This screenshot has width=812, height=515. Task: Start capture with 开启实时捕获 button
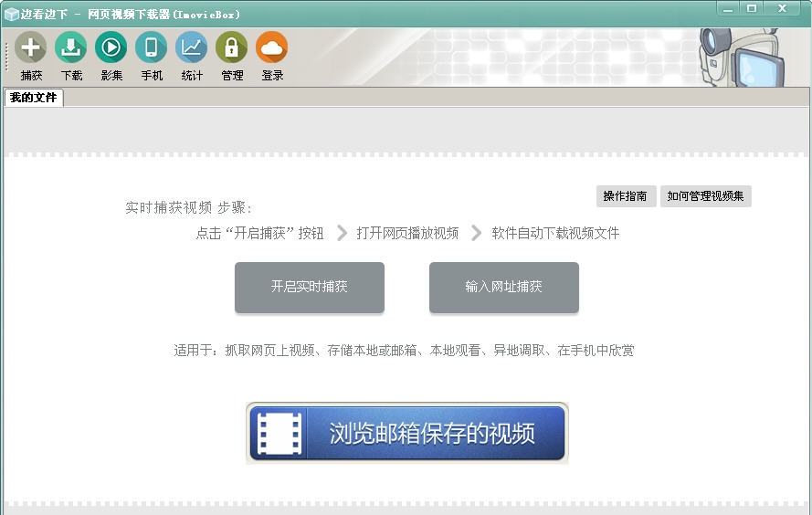coord(309,288)
